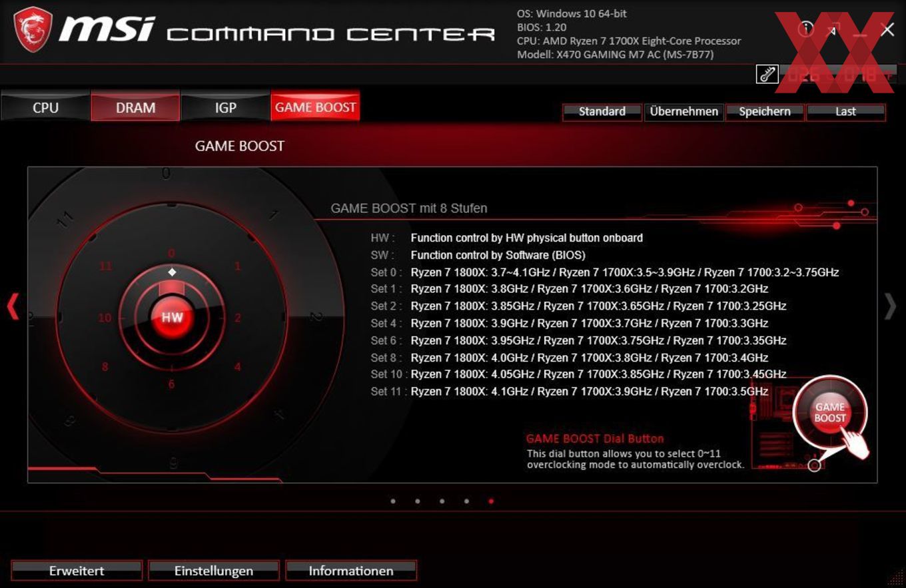This screenshot has width=906, height=588.
Task: Switch to the CPU tab
Action: coord(45,108)
